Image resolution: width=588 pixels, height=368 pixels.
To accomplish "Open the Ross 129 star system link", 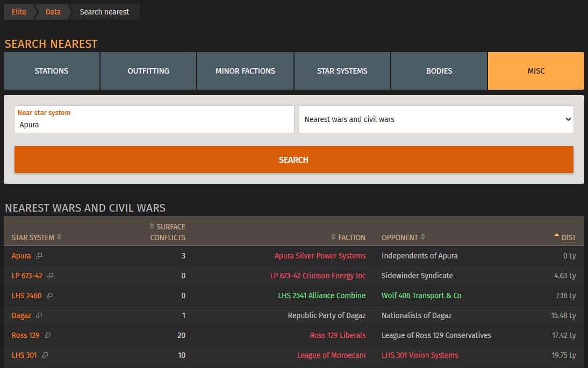I will point(25,335).
